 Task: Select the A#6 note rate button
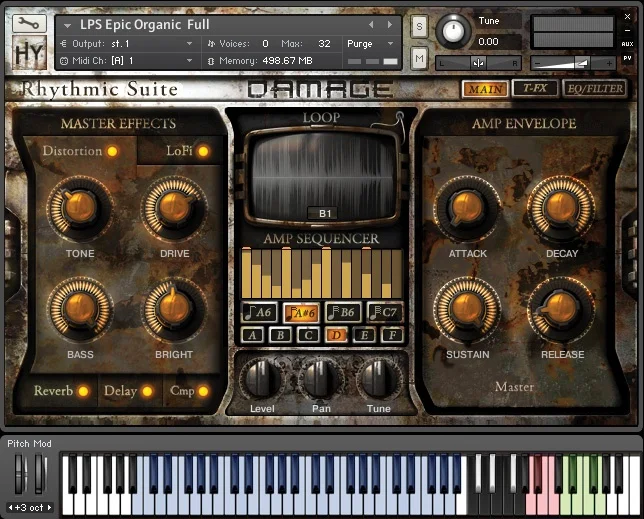pyautogui.click(x=301, y=313)
